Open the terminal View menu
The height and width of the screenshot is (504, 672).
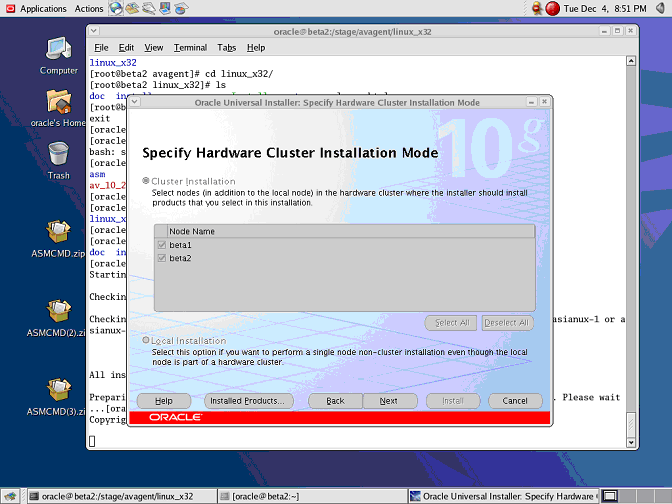pos(153,48)
